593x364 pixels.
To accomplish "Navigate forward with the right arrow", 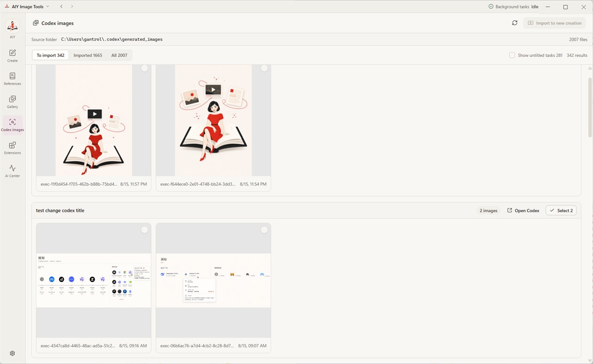I will 72,6.
